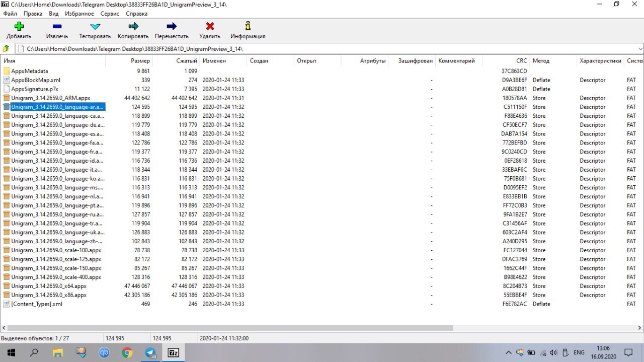This screenshot has width=644, height=362.
Task: Select the Unigram_3.14.2659.0_language-ru.a... row
Action: (322, 214)
